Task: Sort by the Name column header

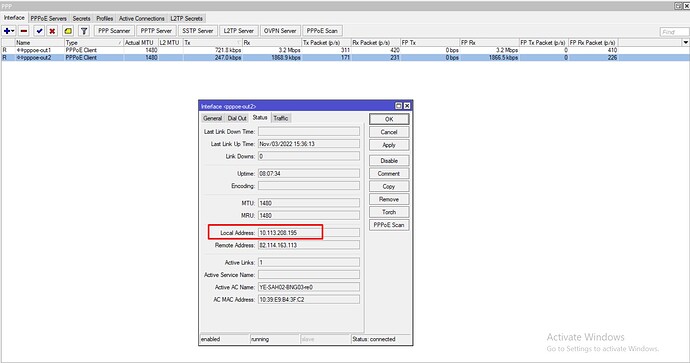Action: pos(40,43)
